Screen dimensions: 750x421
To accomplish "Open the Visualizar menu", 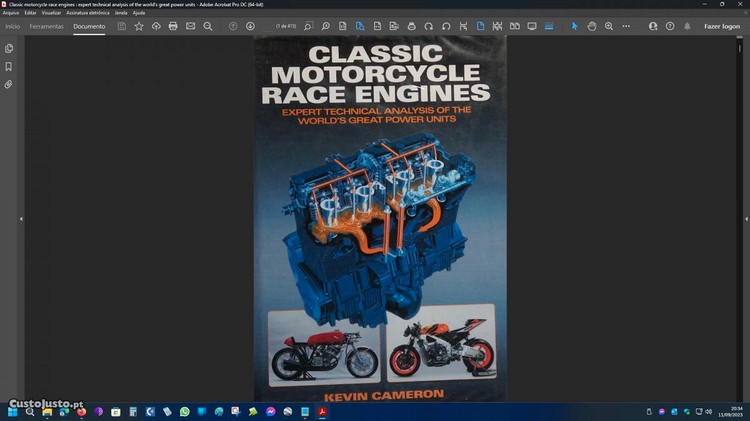I will (x=51, y=12).
